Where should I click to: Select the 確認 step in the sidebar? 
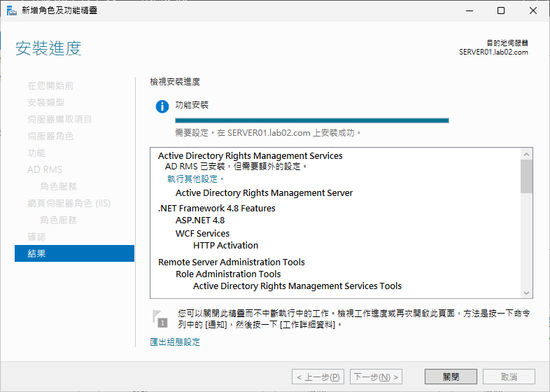click(37, 237)
